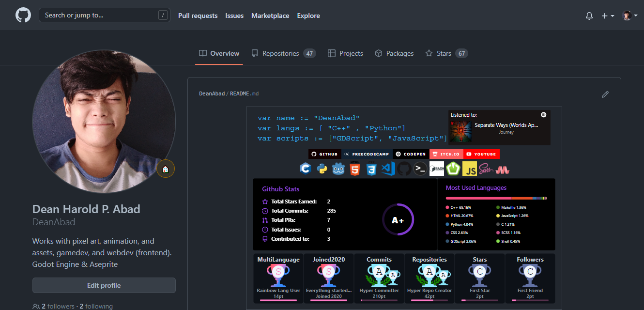Open the GitHub home logo
The image size is (644, 310).
coord(23,15)
